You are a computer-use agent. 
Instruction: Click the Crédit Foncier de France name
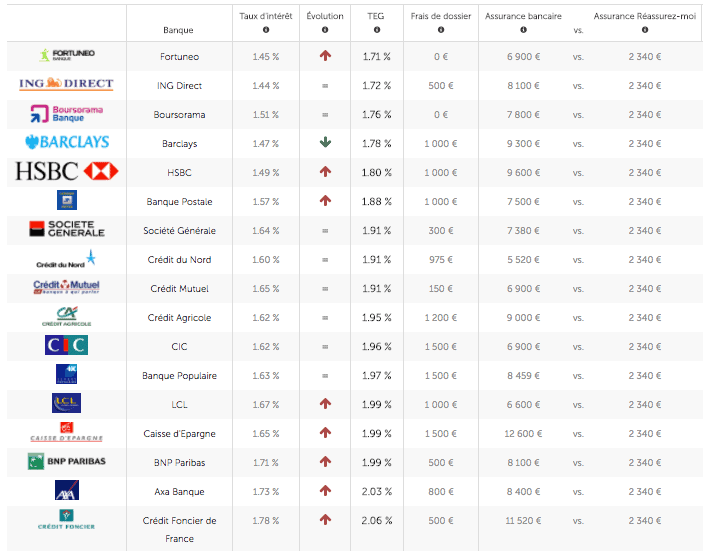pos(180,529)
